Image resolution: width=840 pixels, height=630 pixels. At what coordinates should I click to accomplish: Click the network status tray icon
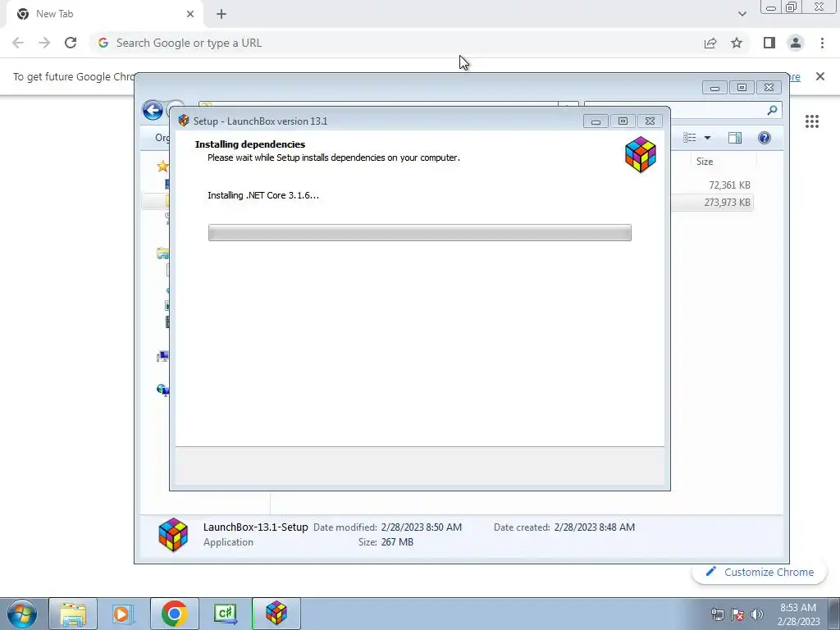(717, 614)
